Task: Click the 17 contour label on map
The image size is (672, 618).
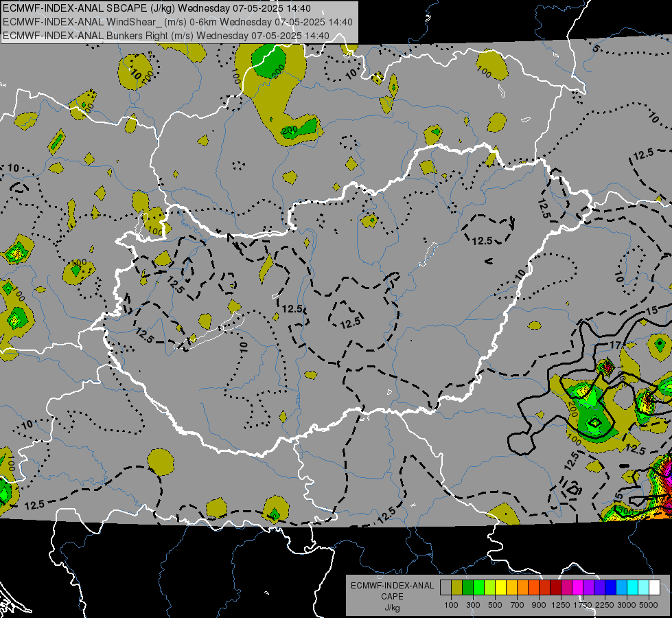Action: [616, 345]
